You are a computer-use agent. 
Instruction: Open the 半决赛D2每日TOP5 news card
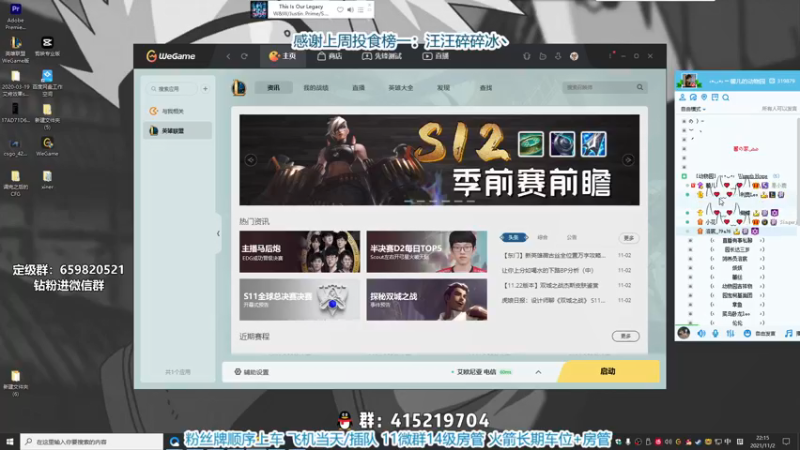[427, 252]
